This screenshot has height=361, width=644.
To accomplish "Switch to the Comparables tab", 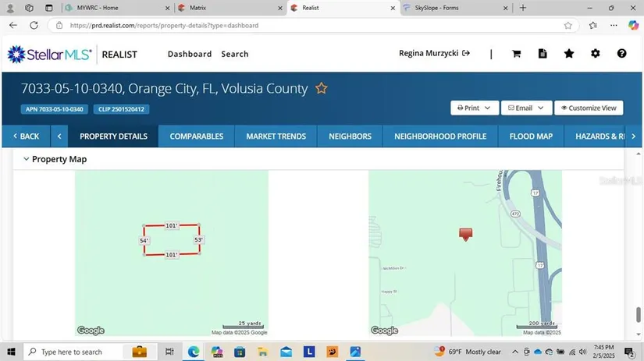I will click(196, 136).
